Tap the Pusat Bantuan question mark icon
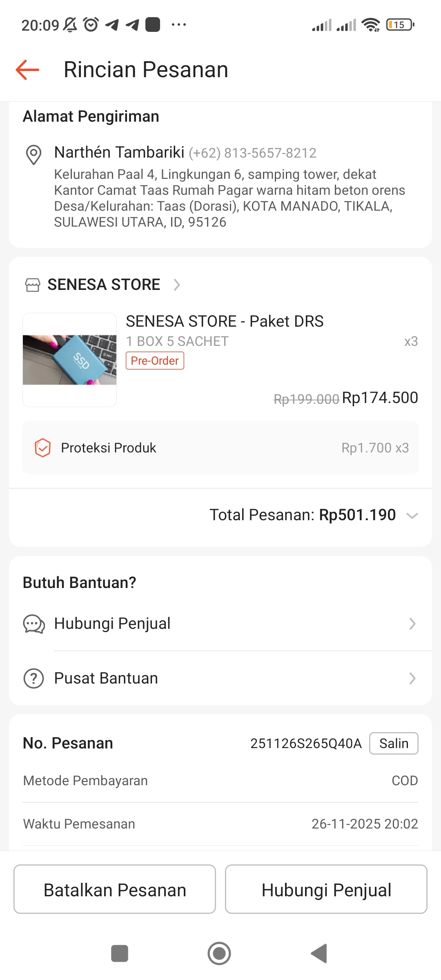Image resolution: width=441 pixels, height=980 pixels. (x=34, y=679)
